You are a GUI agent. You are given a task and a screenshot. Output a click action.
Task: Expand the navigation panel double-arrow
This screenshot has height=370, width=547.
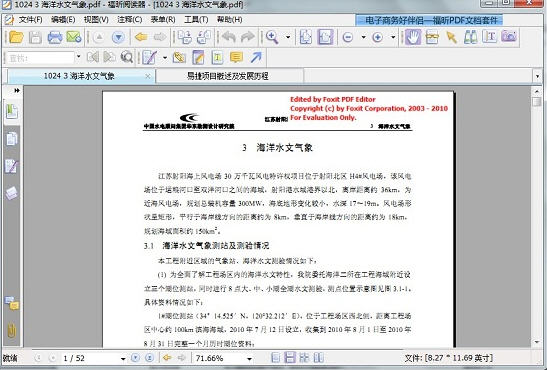(16, 91)
